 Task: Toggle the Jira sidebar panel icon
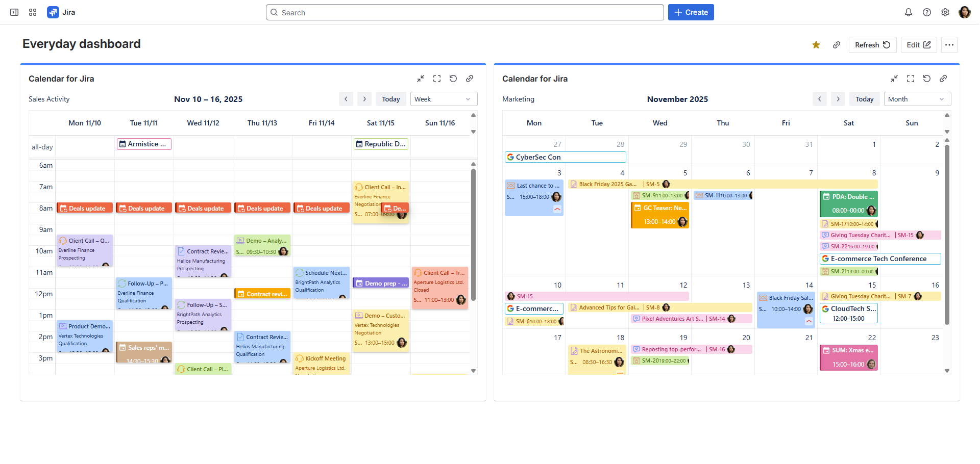pos(14,12)
